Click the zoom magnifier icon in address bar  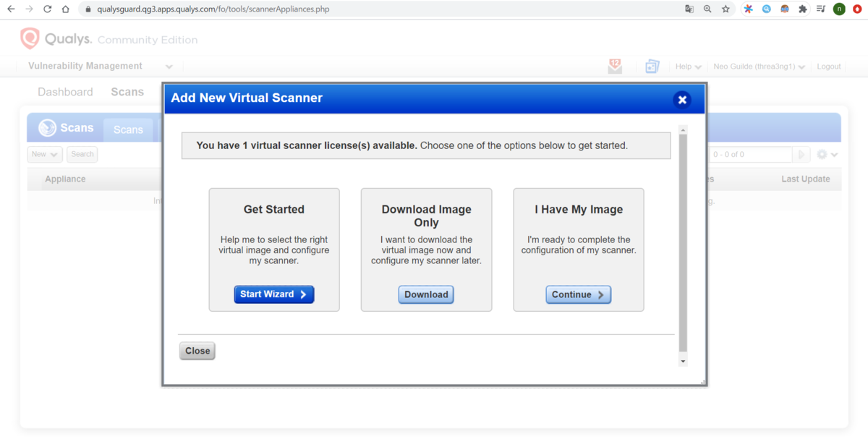click(x=707, y=9)
